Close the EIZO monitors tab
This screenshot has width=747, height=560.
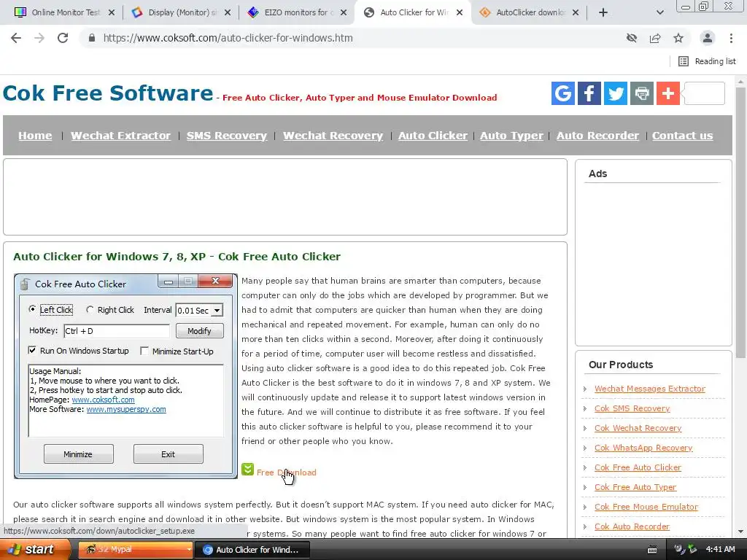(344, 13)
